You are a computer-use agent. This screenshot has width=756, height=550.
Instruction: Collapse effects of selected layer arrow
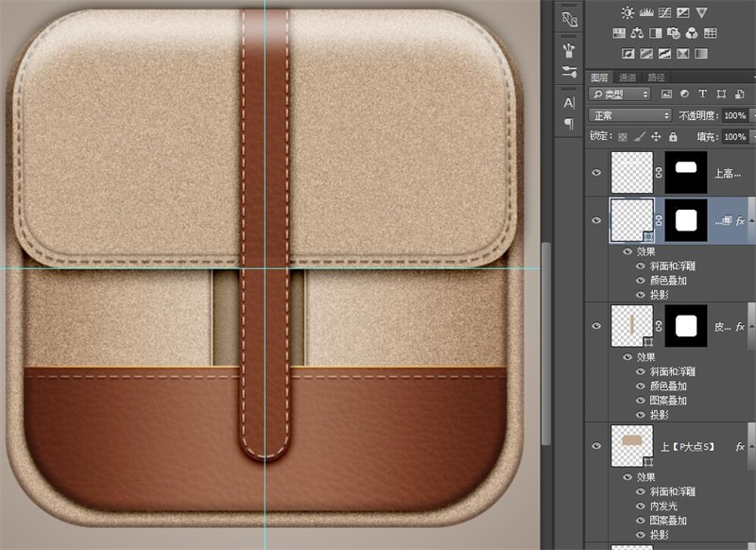point(752,221)
